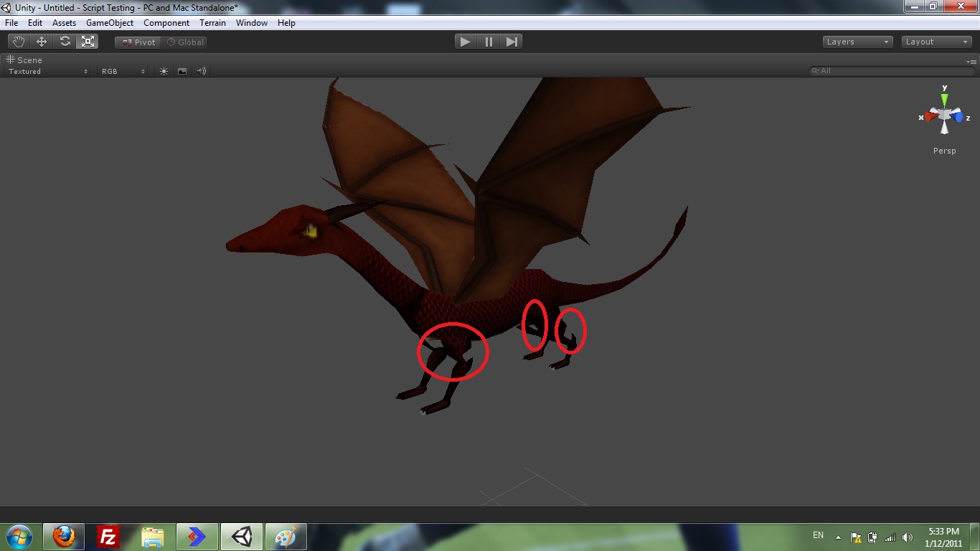Click the Scene view search field
The image size is (980, 551).
[890, 70]
